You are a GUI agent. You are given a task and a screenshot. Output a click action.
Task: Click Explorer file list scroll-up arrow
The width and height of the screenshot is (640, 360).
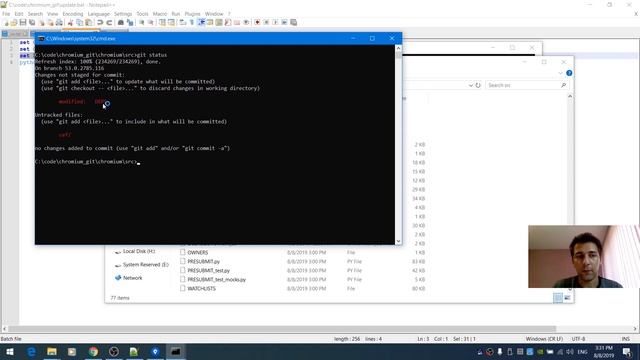(570, 96)
